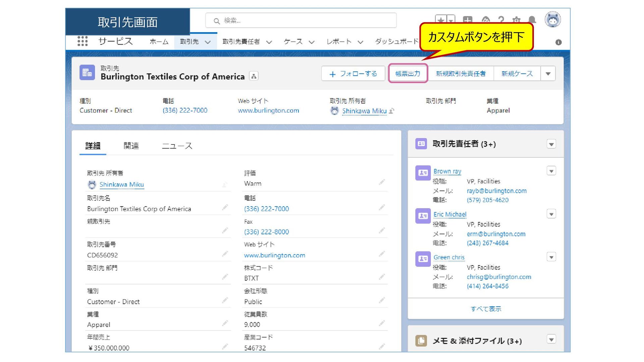Open 取引先責任者 list panel dropdown menu
This screenshot has height=362, width=644.
point(551,144)
